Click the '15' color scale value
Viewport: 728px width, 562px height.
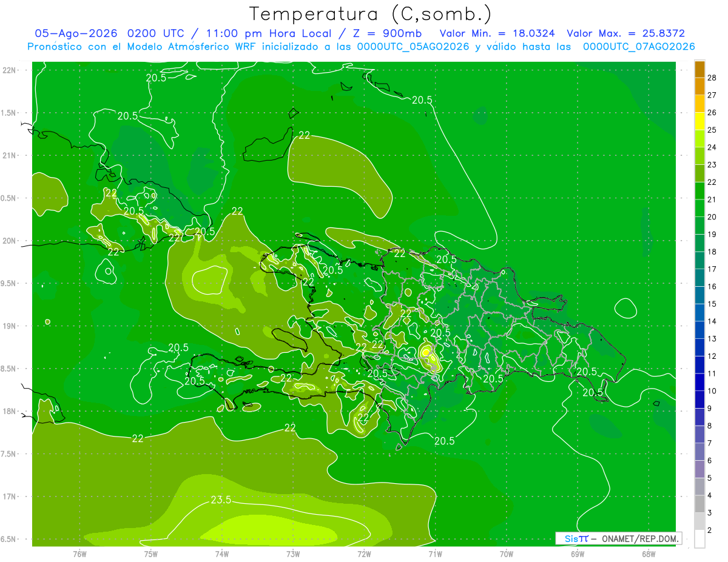[712, 304]
